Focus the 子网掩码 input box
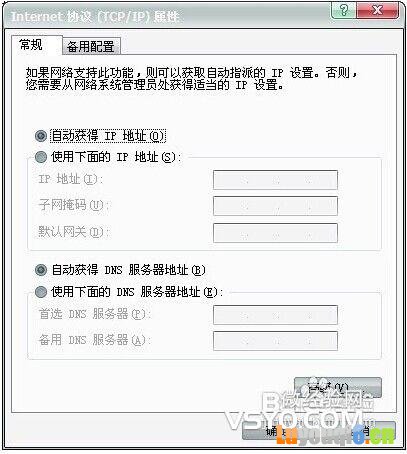The width and height of the screenshot is (407, 454). [275, 206]
